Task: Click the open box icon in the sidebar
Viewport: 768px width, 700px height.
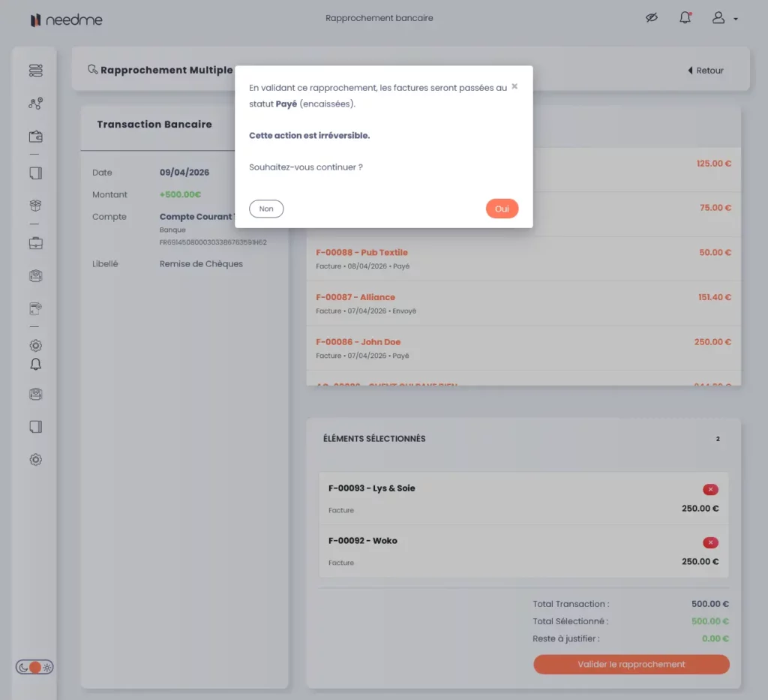Action: click(35, 206)
